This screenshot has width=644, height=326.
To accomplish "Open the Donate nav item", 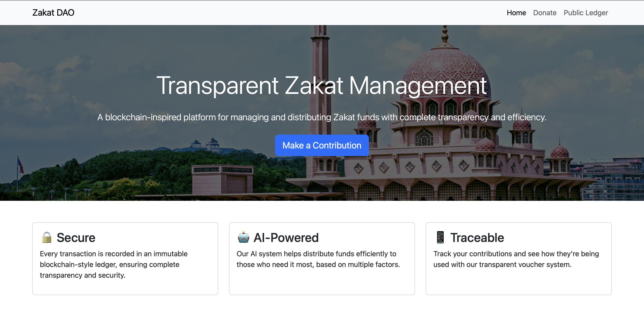I will (544, 13).
